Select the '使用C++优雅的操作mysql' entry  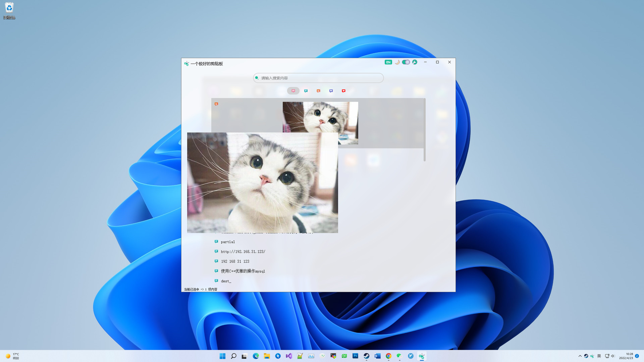point(243,271)
